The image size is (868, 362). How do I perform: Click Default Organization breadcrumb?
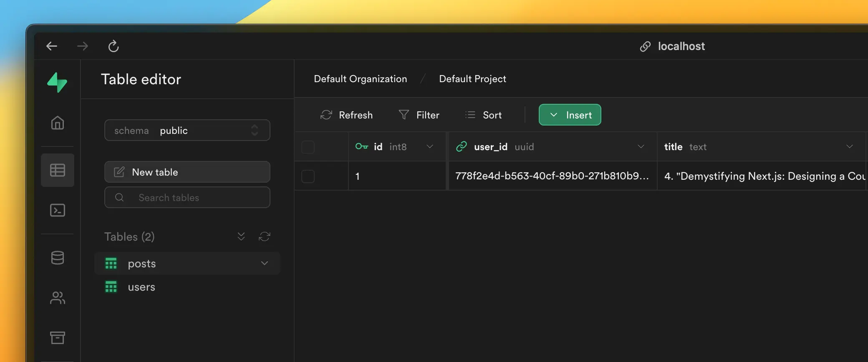coord(360,79)
